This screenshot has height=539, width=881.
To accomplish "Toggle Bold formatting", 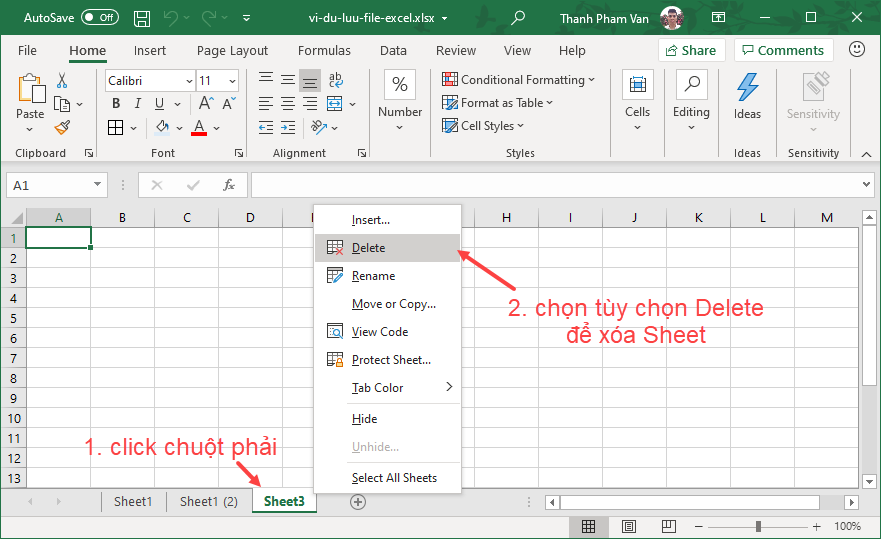I will (116, 103).
